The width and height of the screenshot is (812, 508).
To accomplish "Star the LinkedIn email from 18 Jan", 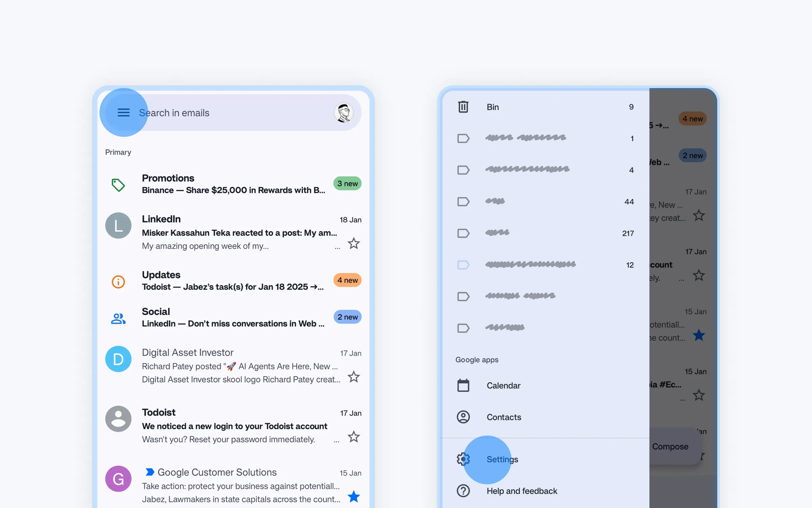I will point(354,243).
